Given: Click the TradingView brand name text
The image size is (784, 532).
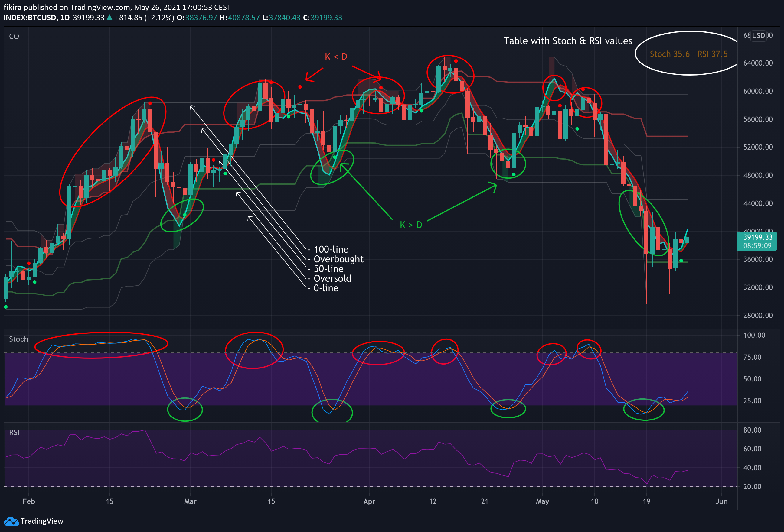Looking at the screenshot, I should coord(42,521).
